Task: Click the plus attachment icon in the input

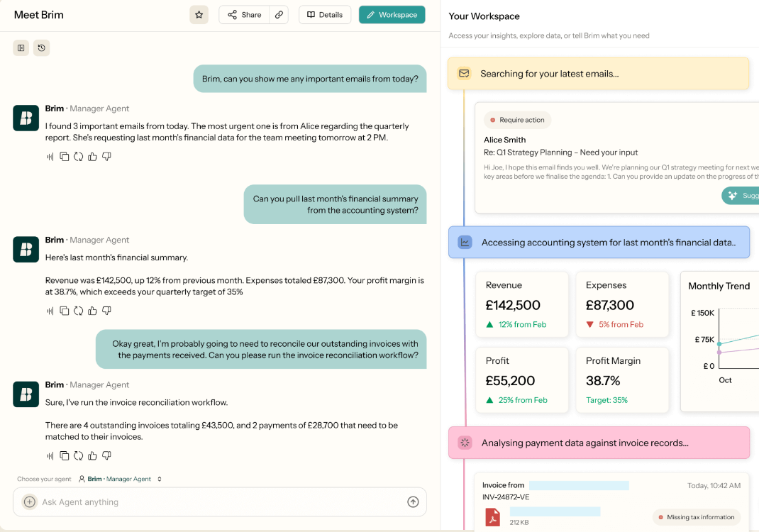Action: click(x=30, y=502)
